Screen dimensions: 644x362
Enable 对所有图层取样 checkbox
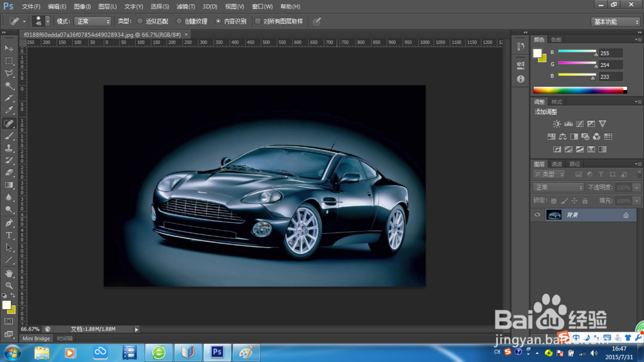[x=258, y=21]
